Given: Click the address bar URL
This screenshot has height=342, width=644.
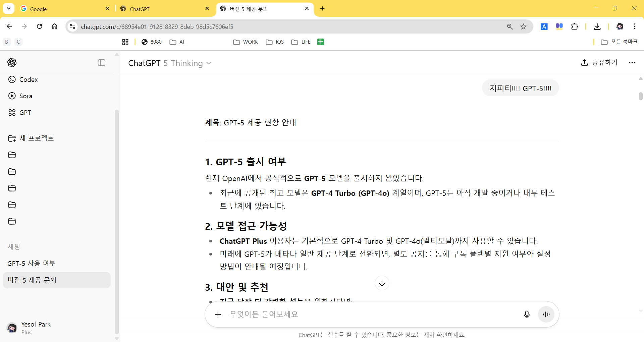Looking at the screenshot, I should click(x=157, y=27).
